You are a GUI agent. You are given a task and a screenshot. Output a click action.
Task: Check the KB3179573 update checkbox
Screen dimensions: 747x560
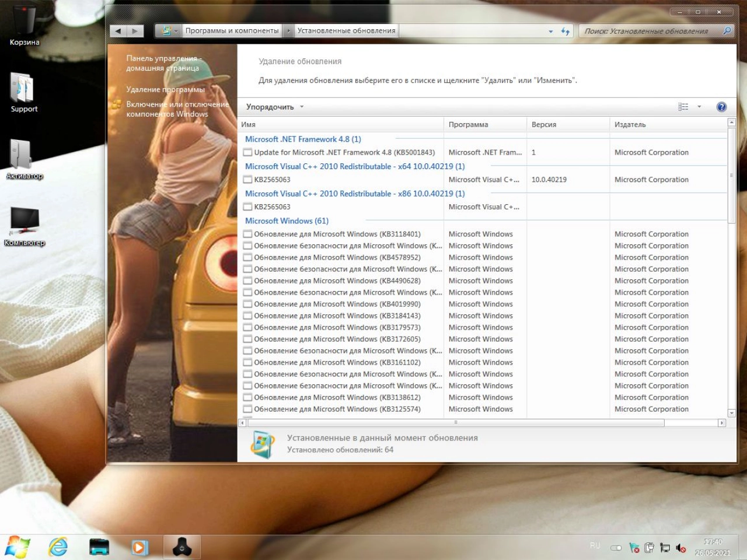pyautogui.click(x=247, y=328)
